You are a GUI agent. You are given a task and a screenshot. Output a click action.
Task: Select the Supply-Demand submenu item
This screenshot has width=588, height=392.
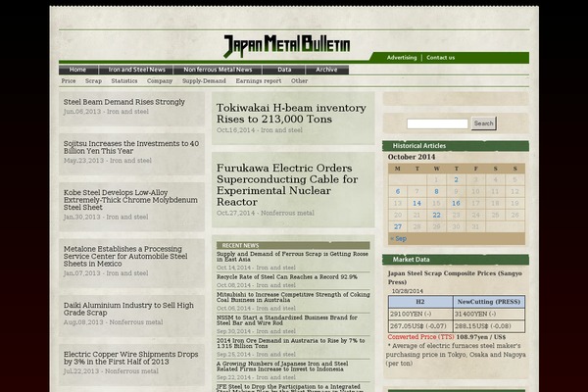pyautogui.click(x=204, y=81)
